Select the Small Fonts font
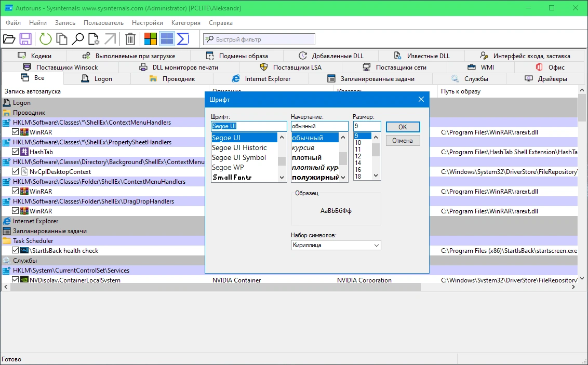 point(244,177)
